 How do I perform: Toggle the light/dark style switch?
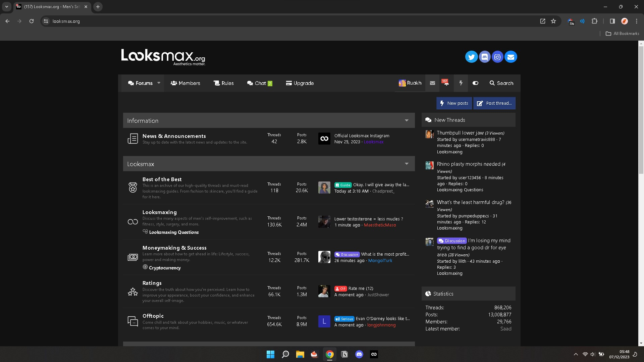tap(475, 83)
